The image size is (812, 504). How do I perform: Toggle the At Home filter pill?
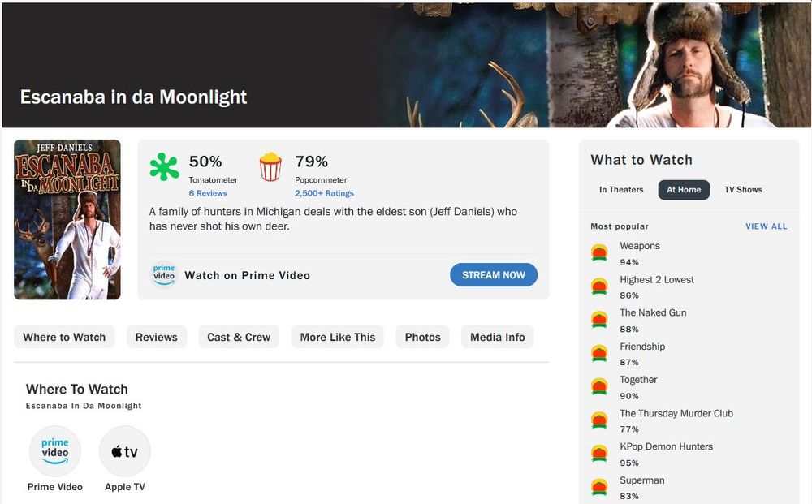(x=683, y=189)
